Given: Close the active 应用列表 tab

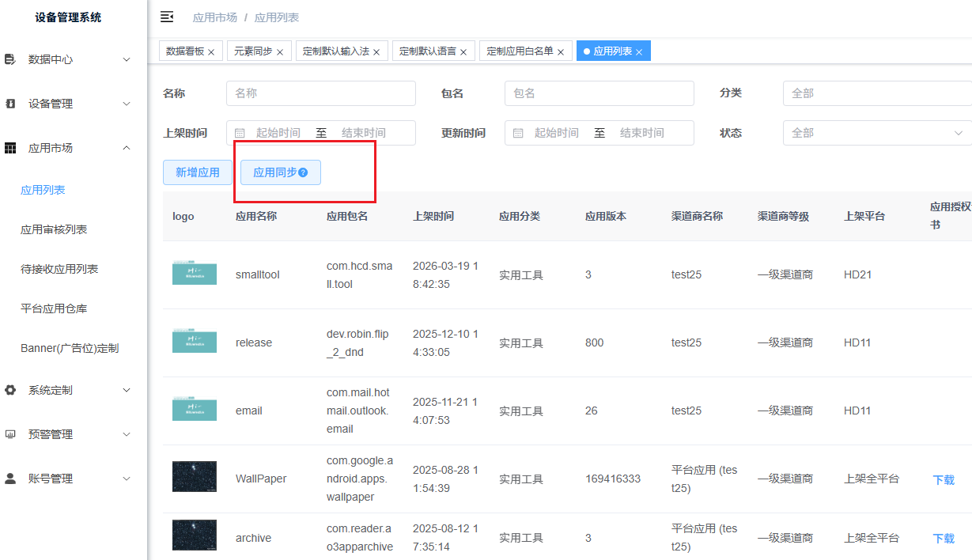Looking at the screenshot, I should [639, 52].
